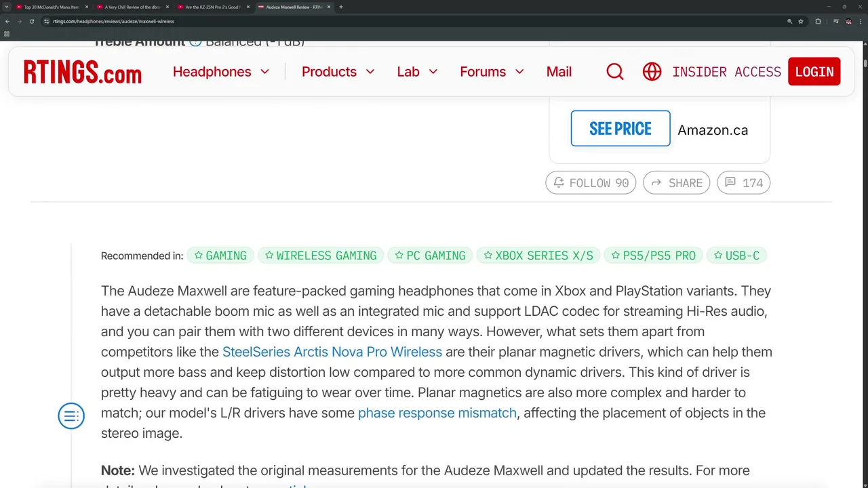
Task: Click the RTINGS.com logo
Action: click(83, 72)
